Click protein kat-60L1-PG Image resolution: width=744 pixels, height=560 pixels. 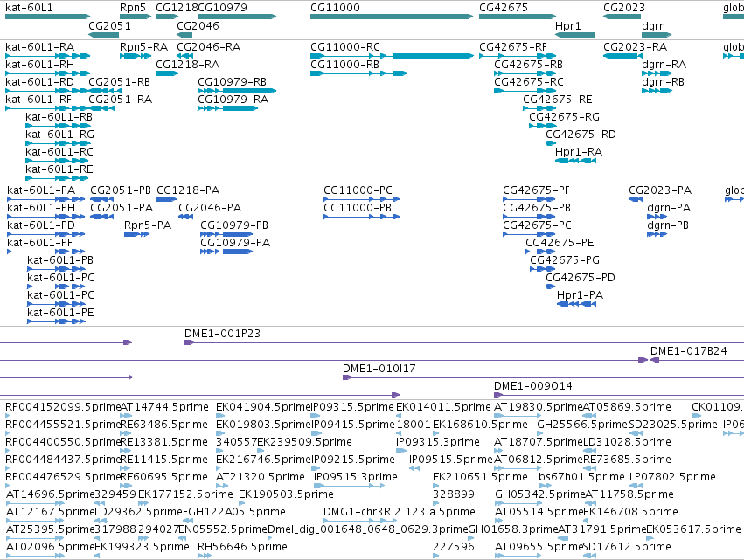57,287
